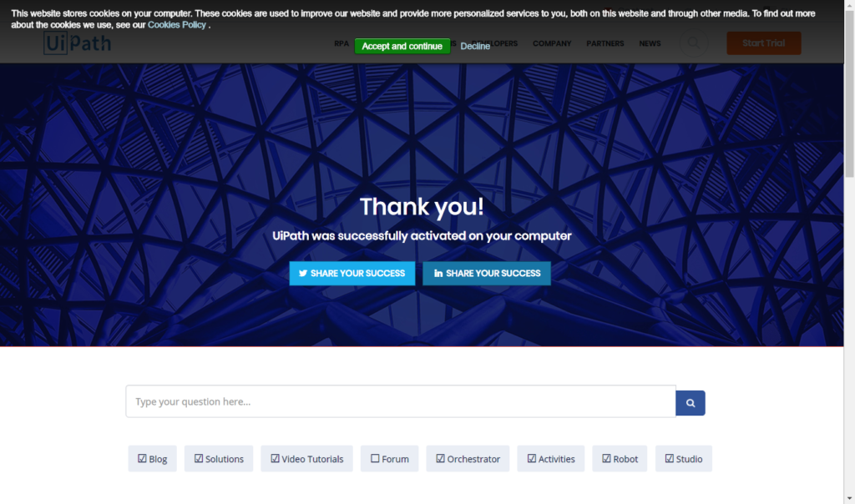Click the page vertical scrollbar thumb

pyautogui.click(x=849, y=93)
